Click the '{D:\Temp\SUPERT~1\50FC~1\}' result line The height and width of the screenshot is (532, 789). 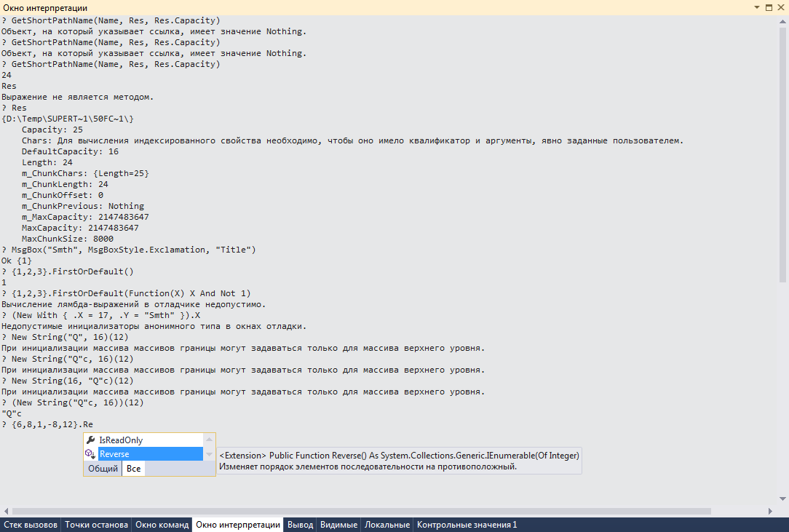point(68,119)
